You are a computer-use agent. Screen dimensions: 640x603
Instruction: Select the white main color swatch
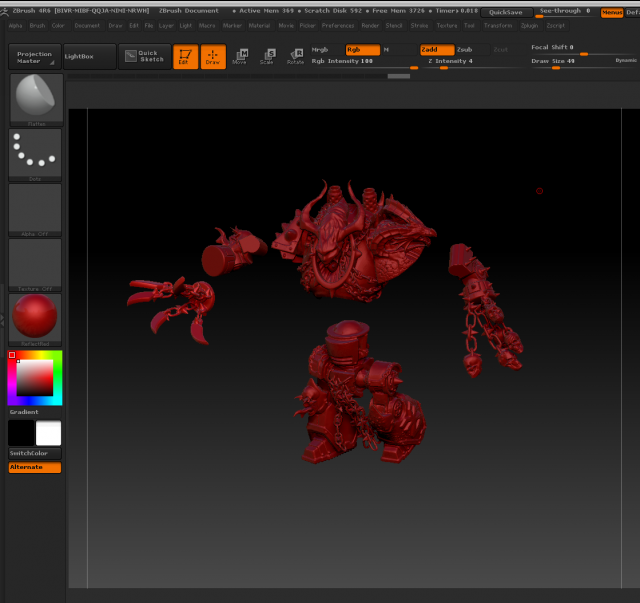[x=49, y=433]
